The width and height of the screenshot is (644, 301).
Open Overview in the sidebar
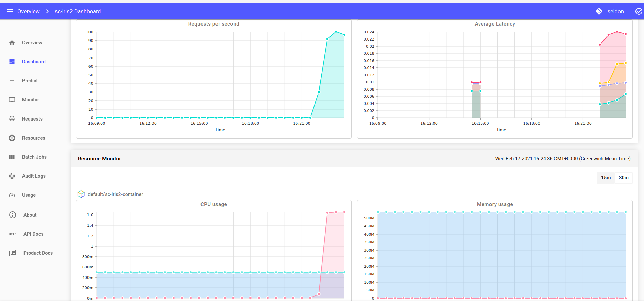32,43
